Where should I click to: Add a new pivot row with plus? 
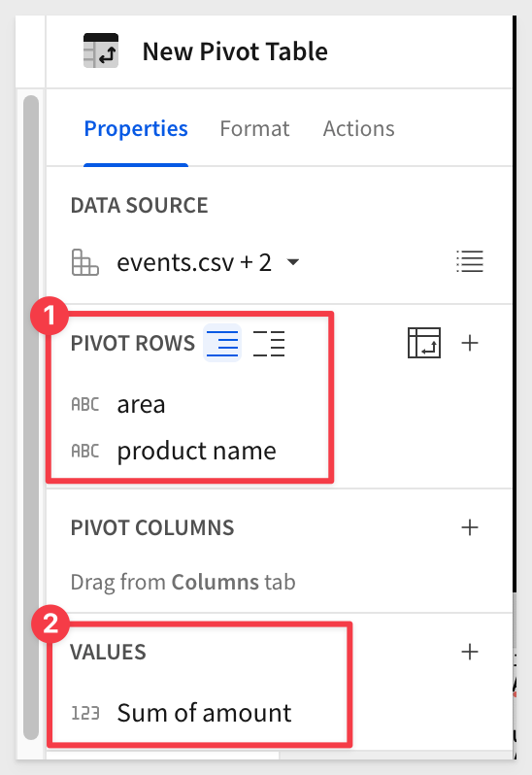[470, 343]
